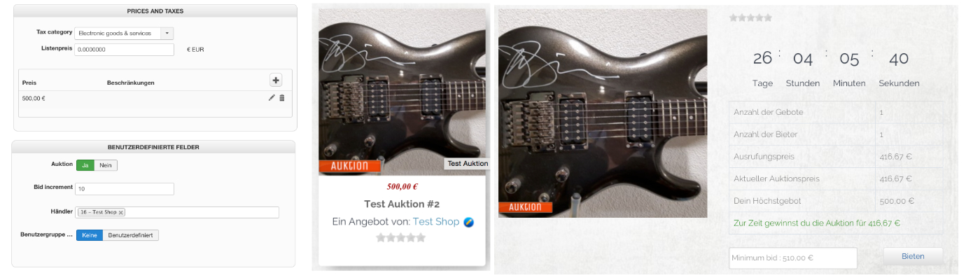Collapse the Benutzerdefinierte Felder panel header

pyautogui.click(x=153, y=147)
